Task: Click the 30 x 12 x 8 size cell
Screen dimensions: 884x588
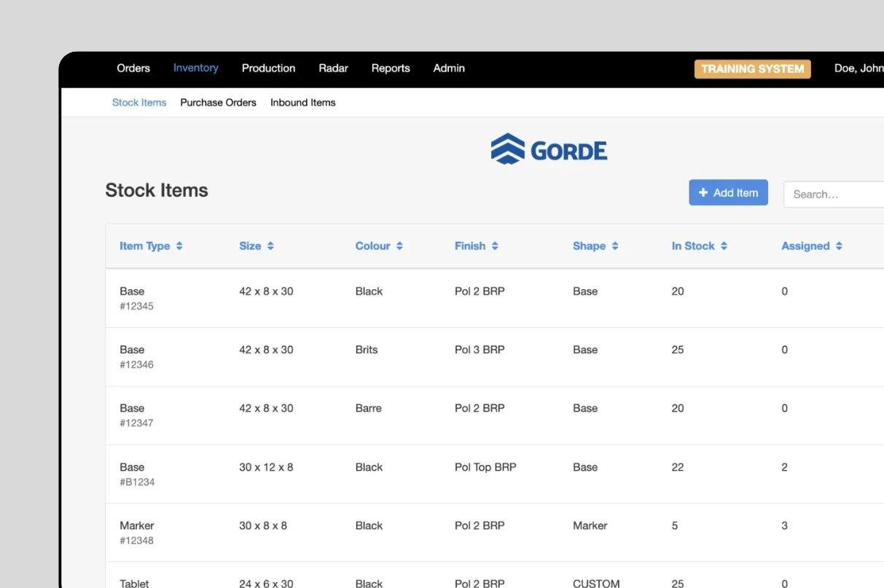Action: [x=266, y=467]
